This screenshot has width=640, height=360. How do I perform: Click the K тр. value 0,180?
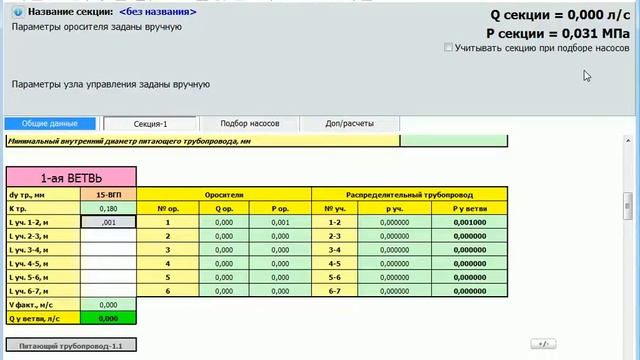(x=108, y=209)
